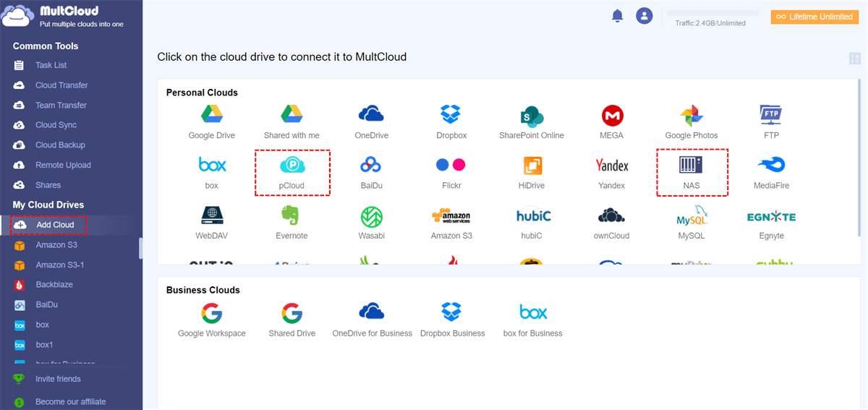Choose Dropbox Business
This screenshot has width=868, height=410.
tap(452, 320)
